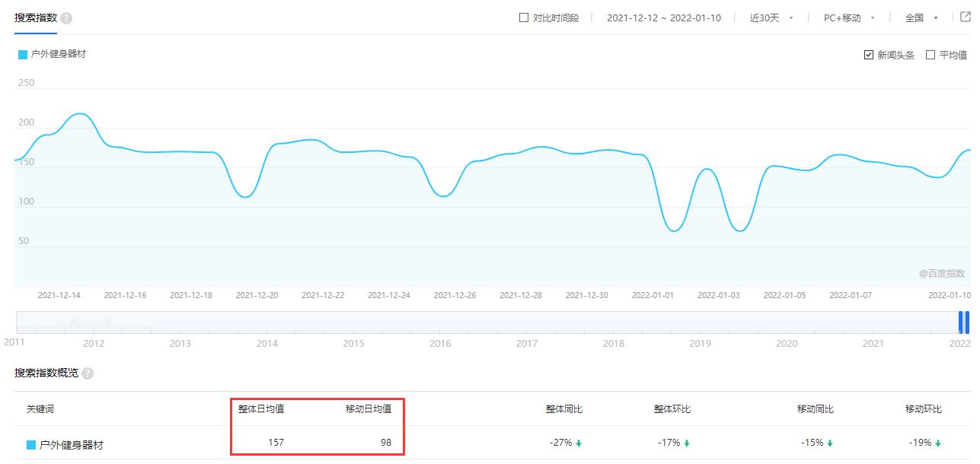Click the export icon at top right
980x464 pixels.
click(x=966, y=17)
